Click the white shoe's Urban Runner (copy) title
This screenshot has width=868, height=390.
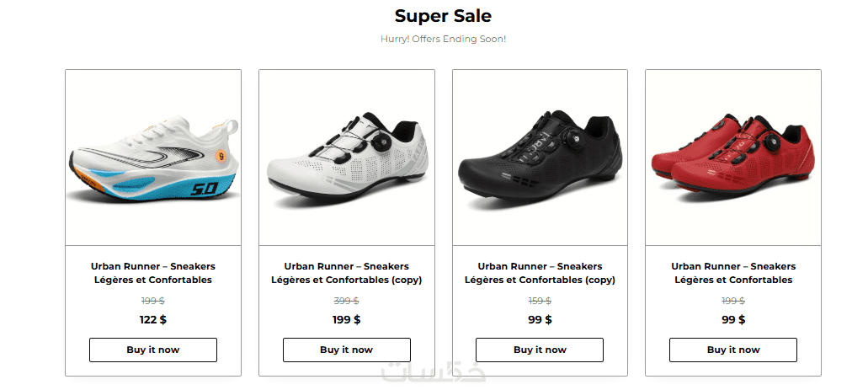pyautogui.click(x=346, y=273)
